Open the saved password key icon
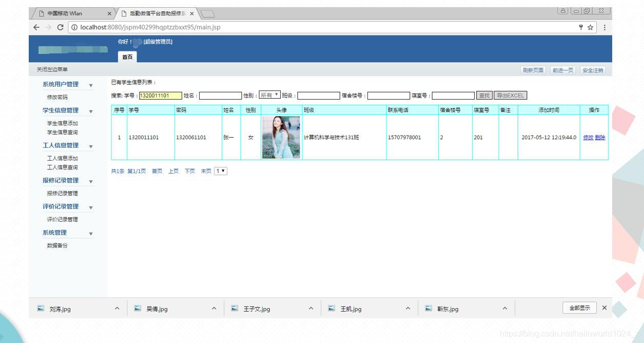The image size is (644, 343). pos(581,27)
